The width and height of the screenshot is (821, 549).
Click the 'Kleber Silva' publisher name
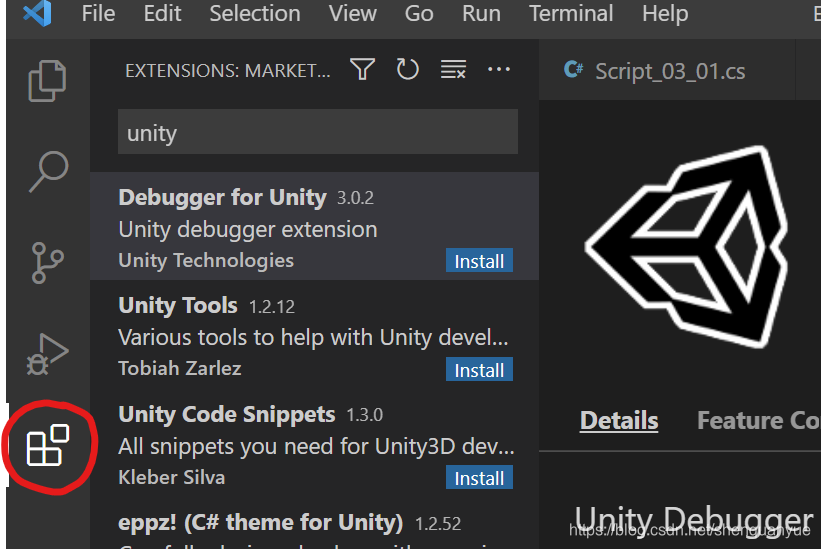[172, 477]
